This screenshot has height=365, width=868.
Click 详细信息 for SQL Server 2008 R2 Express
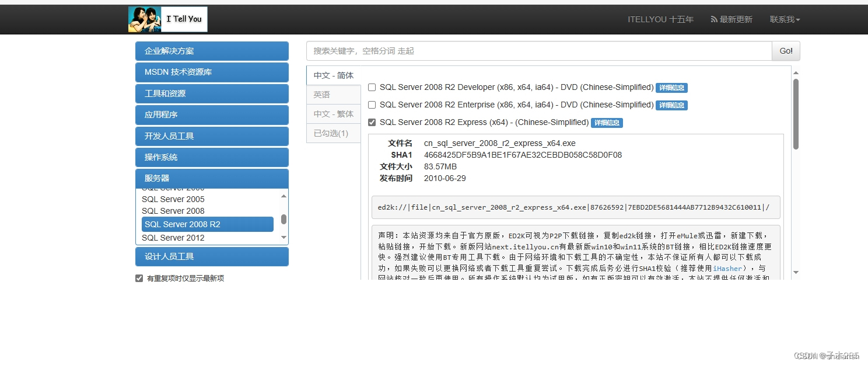[x=607, y=123]
